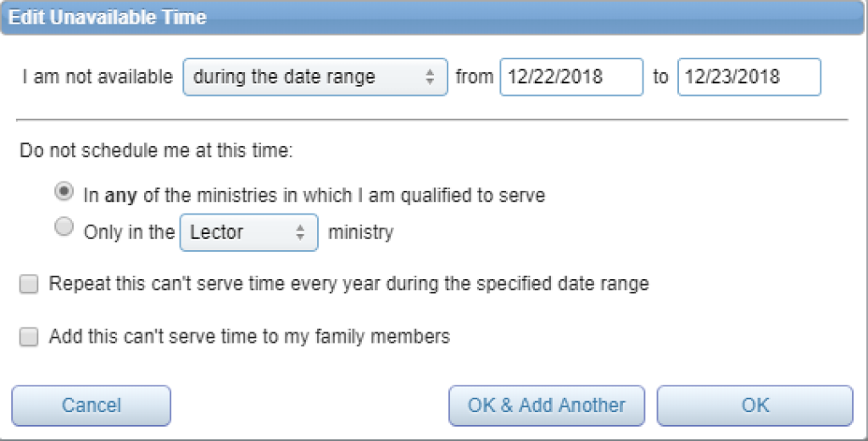Click the "Add this can't serve time" label text
The image size is (868, 441).
pos(249,337)
